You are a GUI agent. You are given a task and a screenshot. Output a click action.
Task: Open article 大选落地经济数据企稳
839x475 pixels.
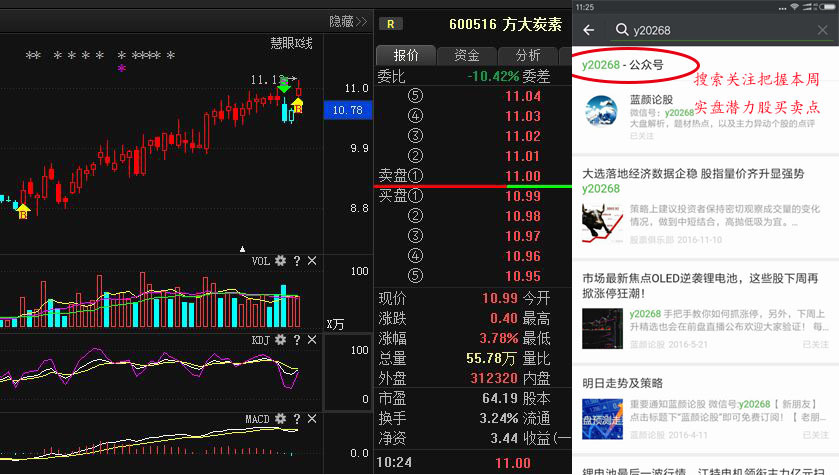pos(705,207)
